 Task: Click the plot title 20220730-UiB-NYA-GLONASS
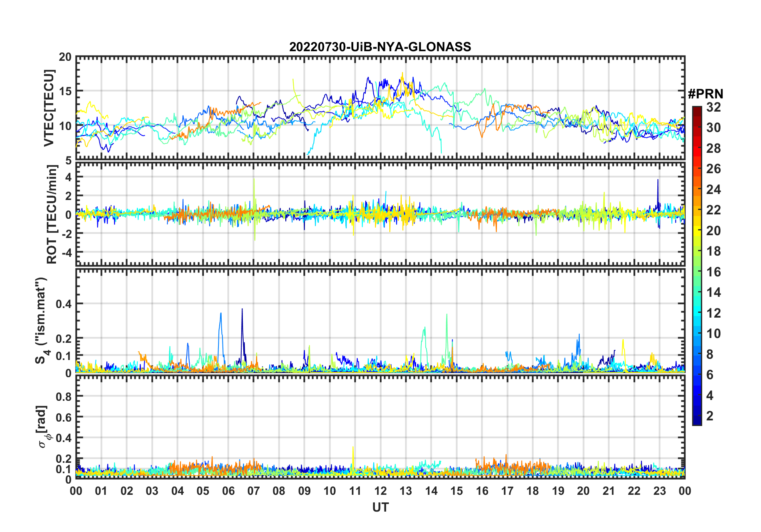point(380,47)
